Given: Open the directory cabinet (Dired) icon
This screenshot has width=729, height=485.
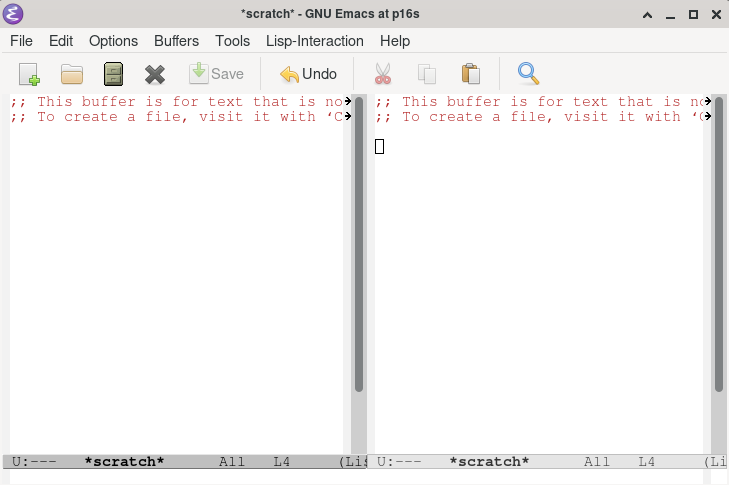Looking at the screenshot, I should [x=113, y=74].
